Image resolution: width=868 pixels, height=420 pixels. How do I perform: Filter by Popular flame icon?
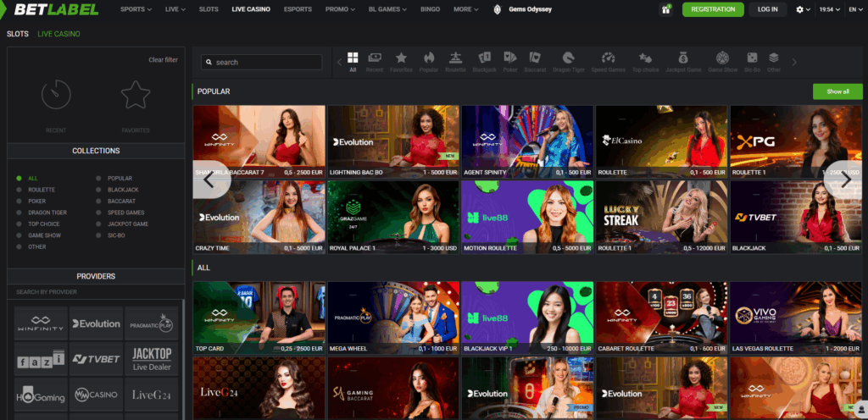429,58
